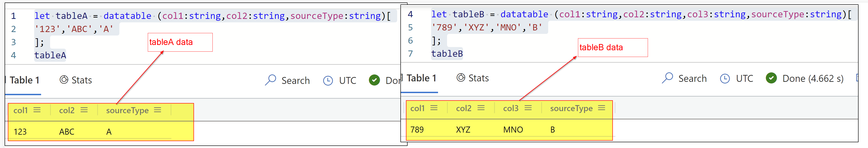Click the tableA statement on line 4
Image resolution: width=868 pixels, height=148 pixels.
50,55
